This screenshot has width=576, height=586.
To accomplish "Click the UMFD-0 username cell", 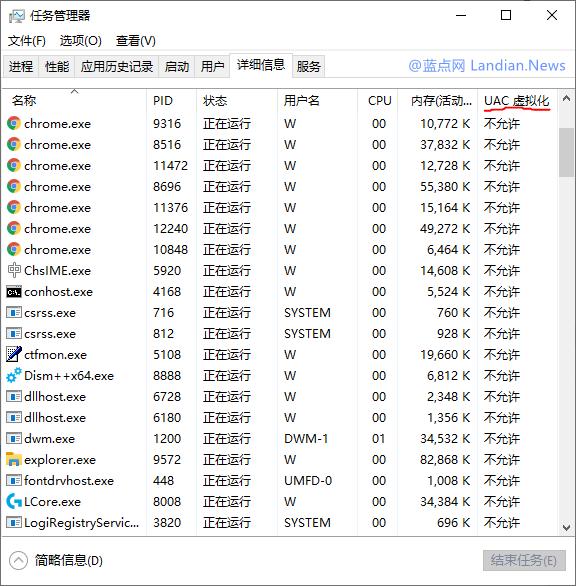I will point(308,481).
